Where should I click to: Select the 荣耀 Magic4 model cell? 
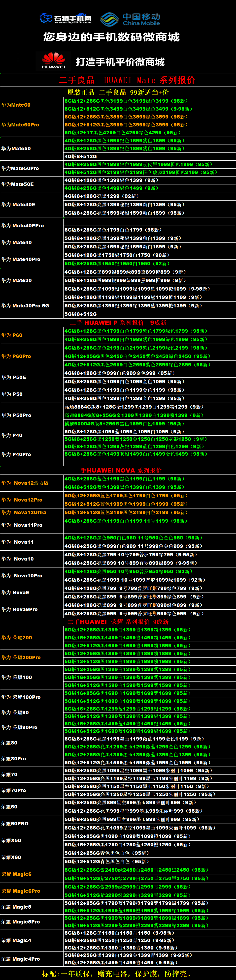click(32, 940)
